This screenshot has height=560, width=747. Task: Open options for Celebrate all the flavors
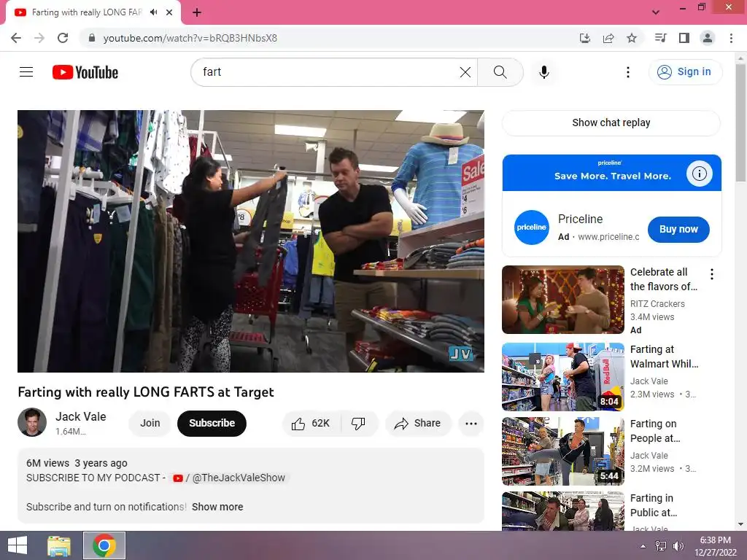coord(712,274)
